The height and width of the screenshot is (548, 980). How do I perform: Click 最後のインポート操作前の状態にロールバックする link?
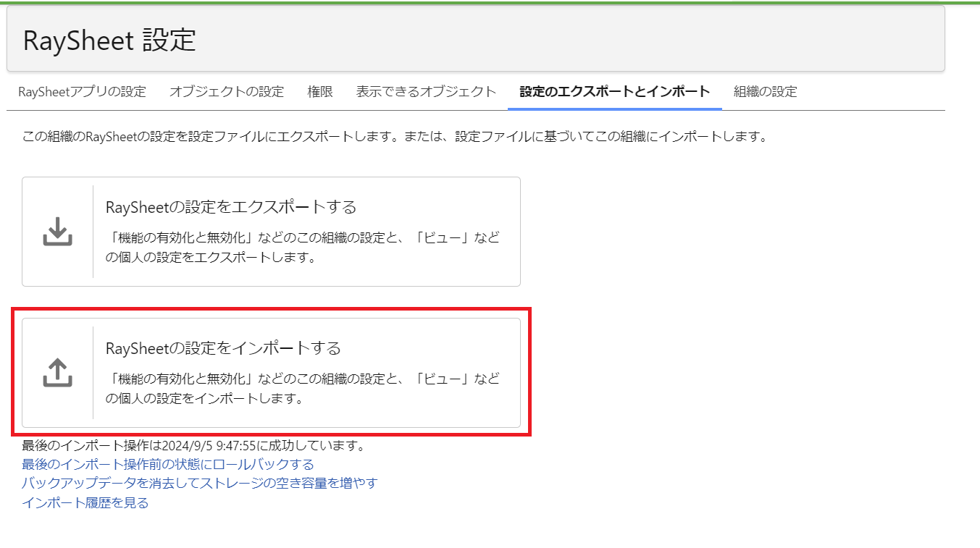168,464
